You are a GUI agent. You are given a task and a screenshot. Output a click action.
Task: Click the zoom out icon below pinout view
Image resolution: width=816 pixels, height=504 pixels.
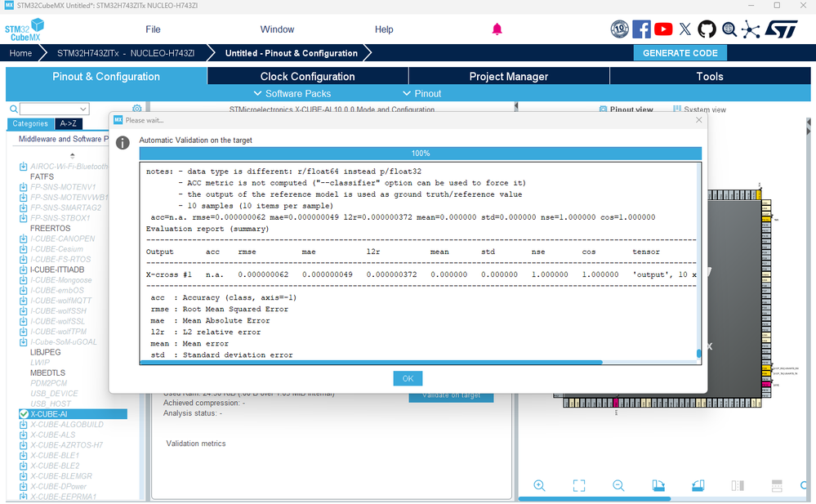618,486
